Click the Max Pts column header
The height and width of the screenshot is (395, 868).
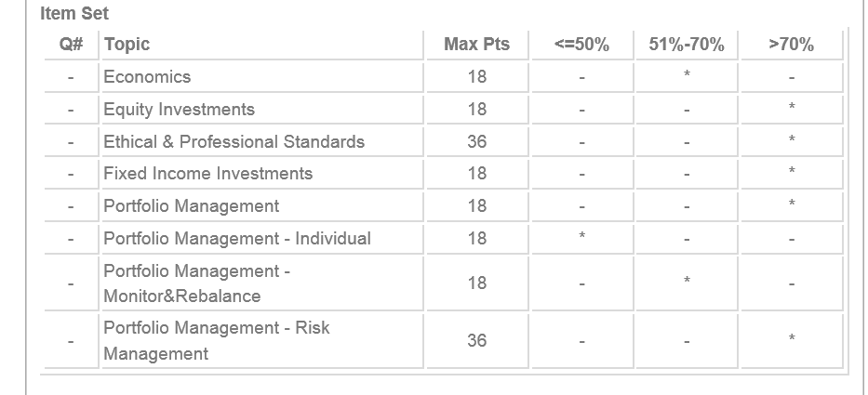tap(476, 45)
